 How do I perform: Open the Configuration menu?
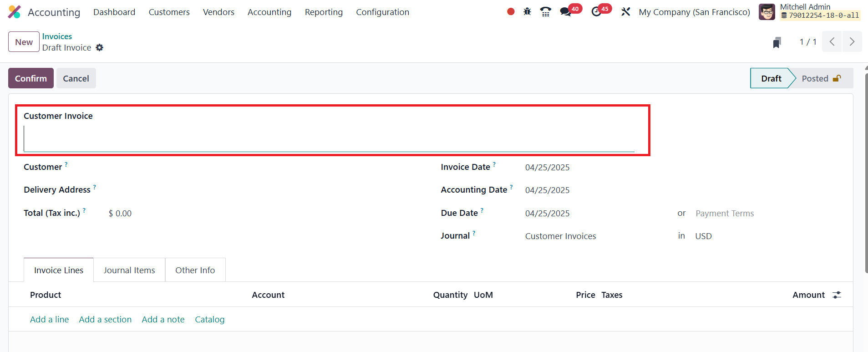(x=382, y=12)
